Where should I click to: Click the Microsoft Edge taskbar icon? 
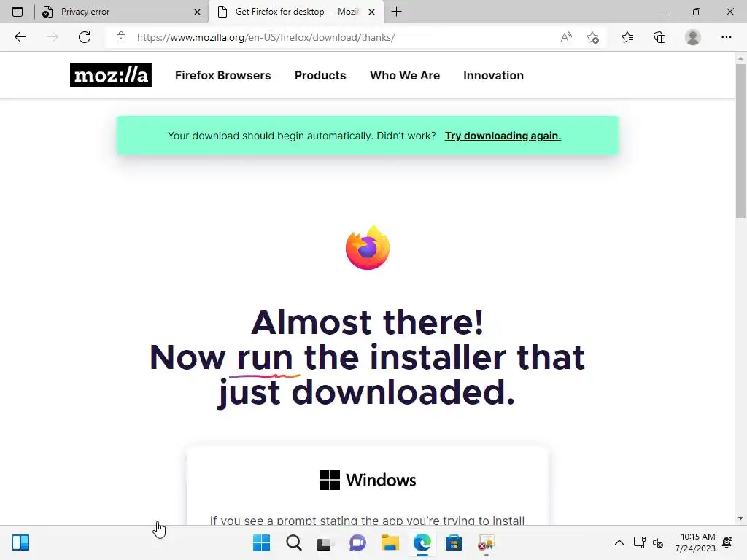click(x=422, y=542)
